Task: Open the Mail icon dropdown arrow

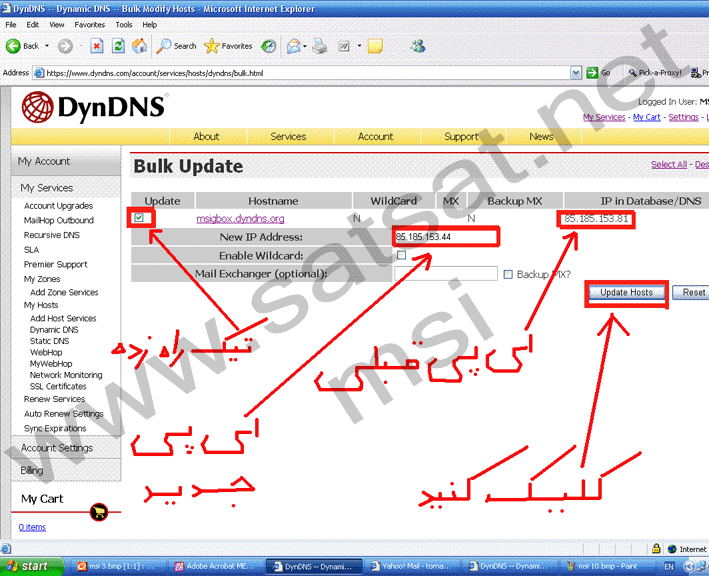Action: pyautogui.click(x=305, y=46)
